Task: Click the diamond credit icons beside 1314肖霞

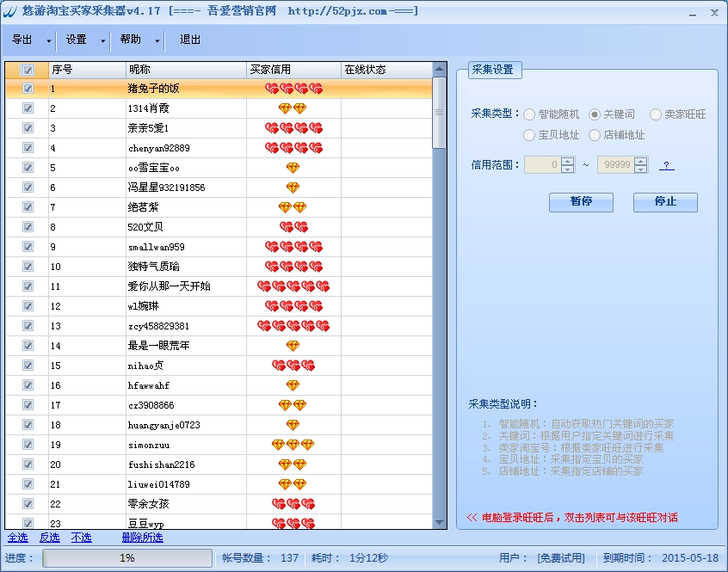Action: coord(293,108)
